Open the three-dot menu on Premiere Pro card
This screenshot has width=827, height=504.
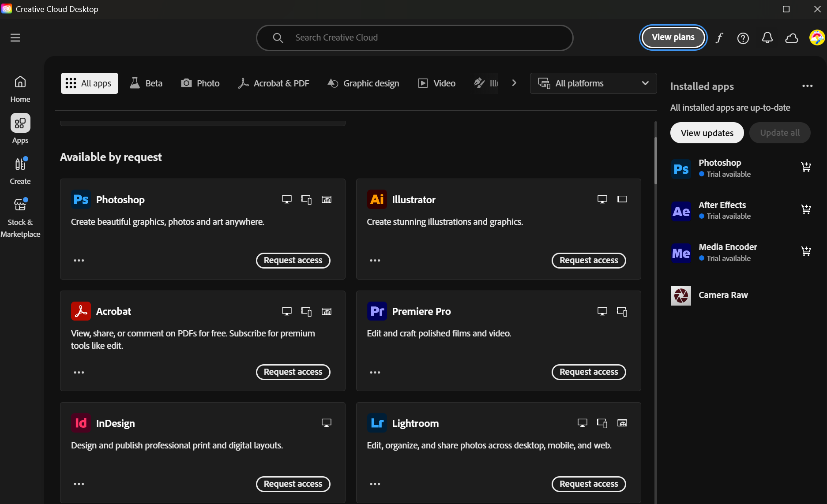[375, 373]
